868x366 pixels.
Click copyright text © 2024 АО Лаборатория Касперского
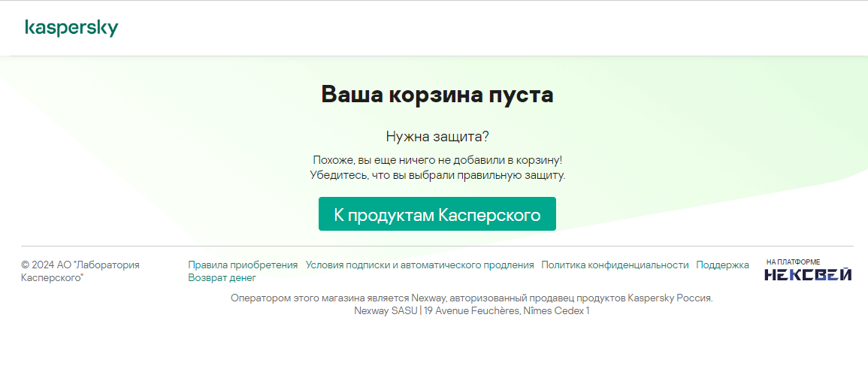tap(80, 271)
